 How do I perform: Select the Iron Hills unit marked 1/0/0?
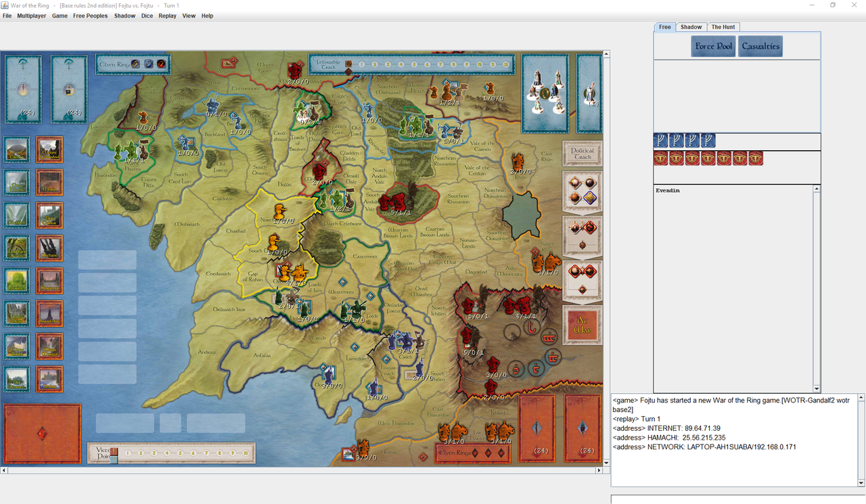[x=488, y=91]
